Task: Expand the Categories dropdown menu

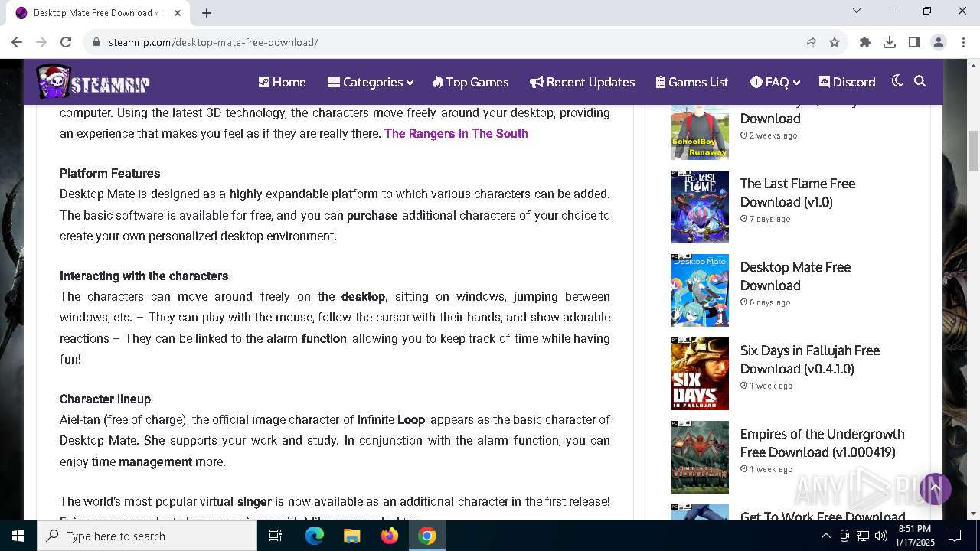Action: (x=371, y=82)
